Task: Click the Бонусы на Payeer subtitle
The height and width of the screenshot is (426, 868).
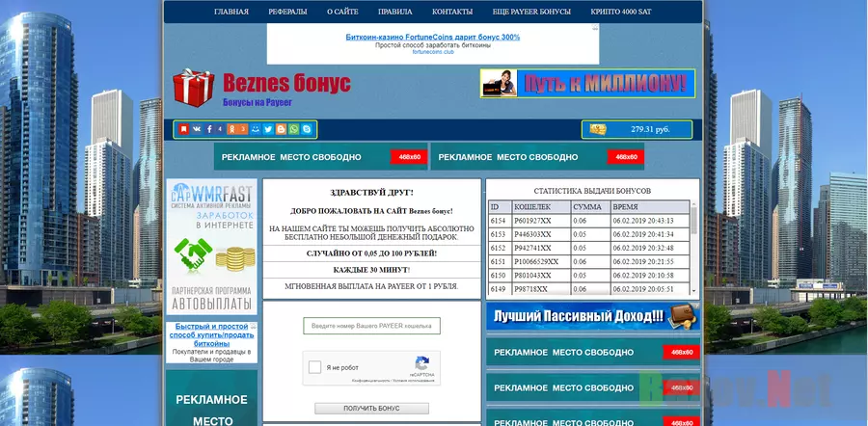Action: pos(258,102)
